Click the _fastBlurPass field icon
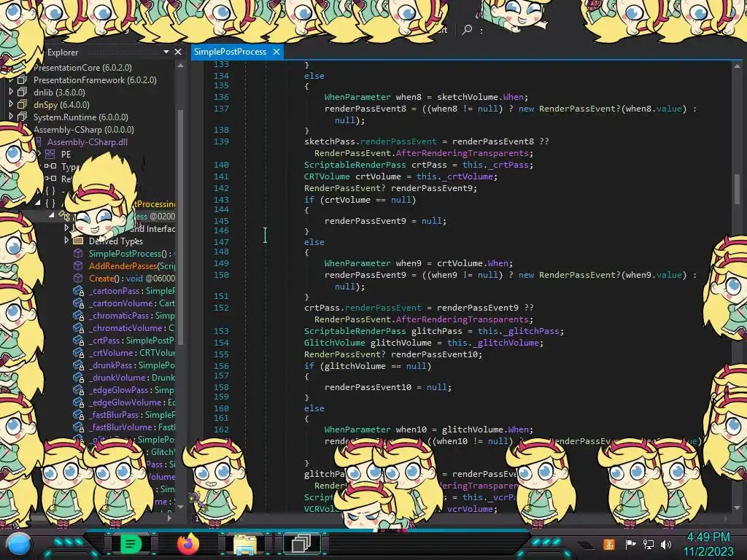747x560 pixels. (78, 414)
